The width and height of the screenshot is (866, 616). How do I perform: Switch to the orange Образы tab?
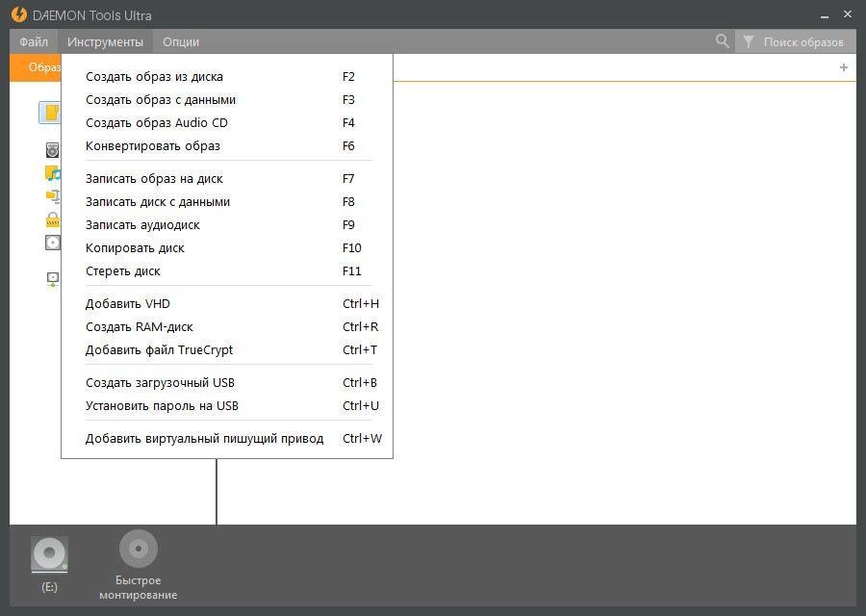coord(36,67)
